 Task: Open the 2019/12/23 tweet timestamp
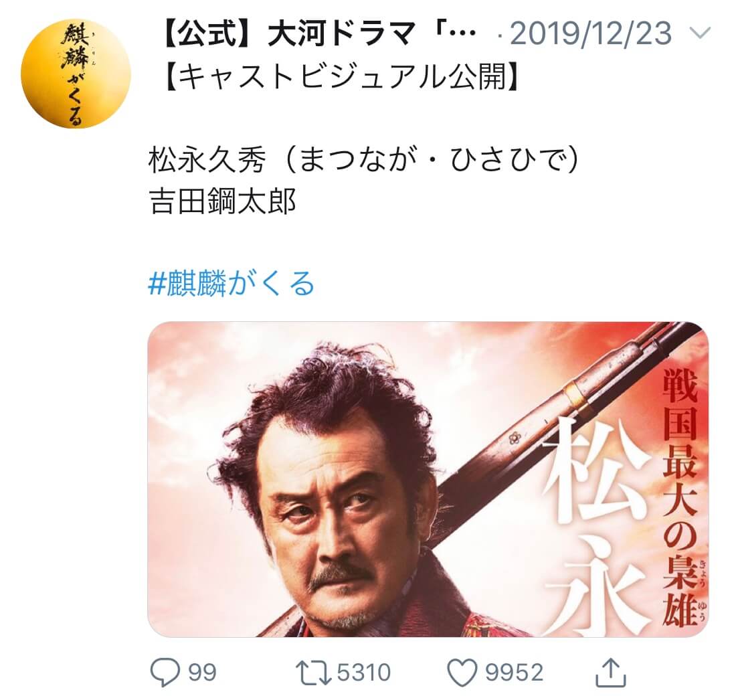click(591, 33)
